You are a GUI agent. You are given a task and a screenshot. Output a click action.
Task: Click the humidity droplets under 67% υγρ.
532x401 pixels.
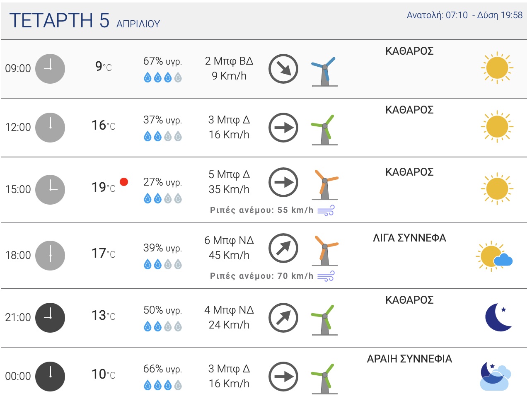click(x=163, y=77)
